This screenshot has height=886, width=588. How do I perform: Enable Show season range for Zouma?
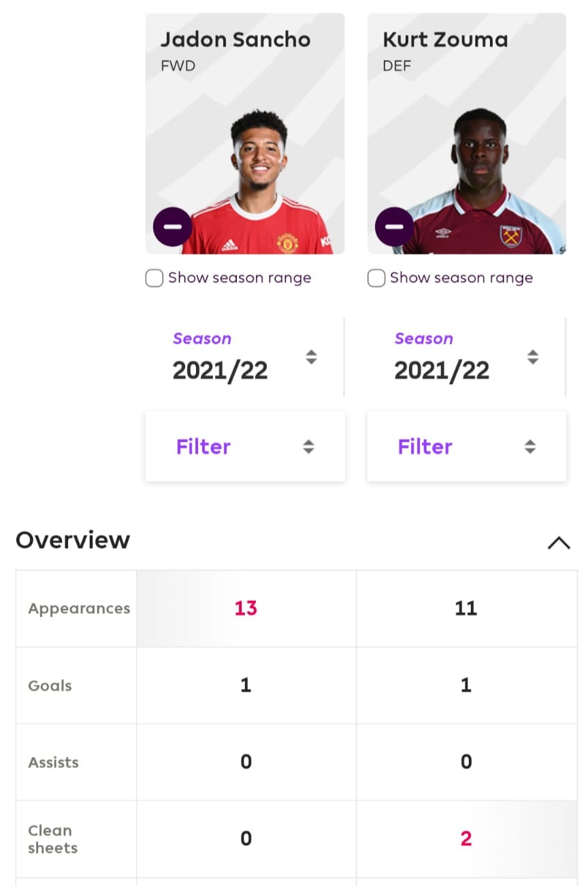[376, 279]
